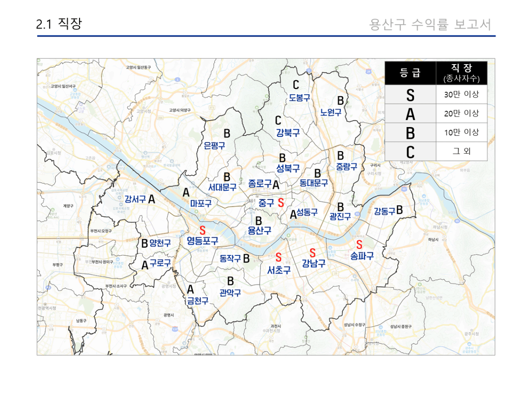
Task: Select the red S marker above 강남구
Action: point(312,253)
